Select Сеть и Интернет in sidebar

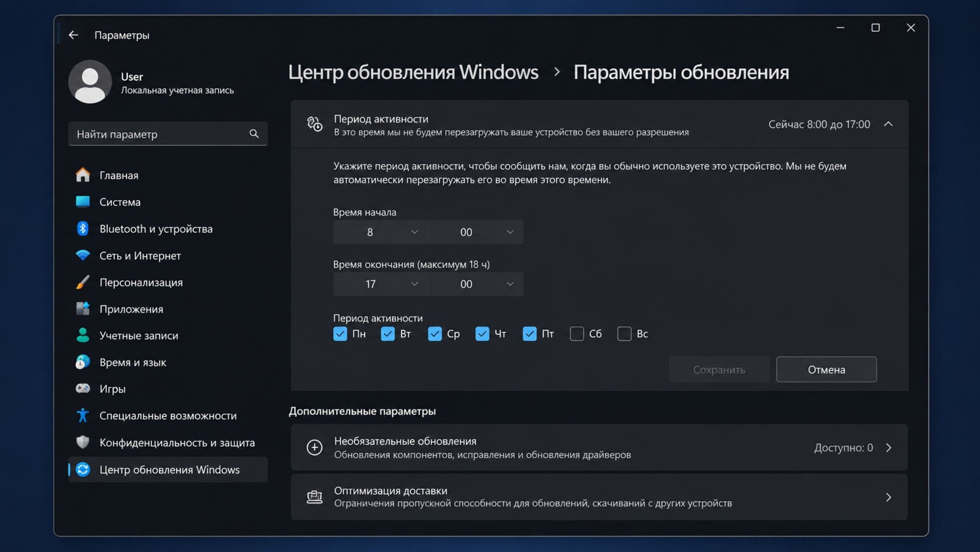168,255
